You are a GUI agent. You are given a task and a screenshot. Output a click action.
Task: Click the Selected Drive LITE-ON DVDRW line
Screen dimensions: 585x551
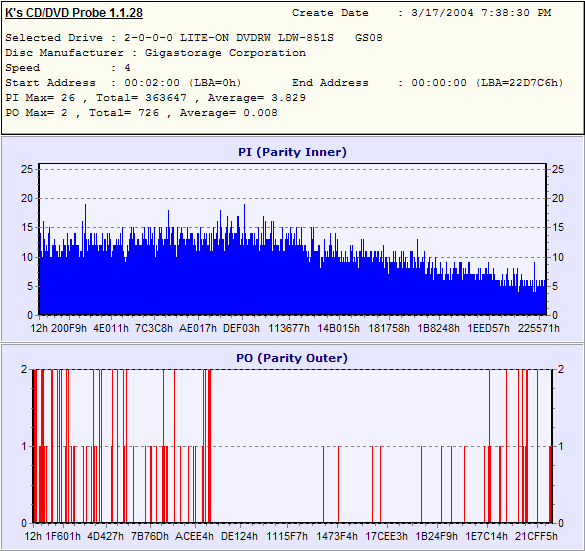194,38
